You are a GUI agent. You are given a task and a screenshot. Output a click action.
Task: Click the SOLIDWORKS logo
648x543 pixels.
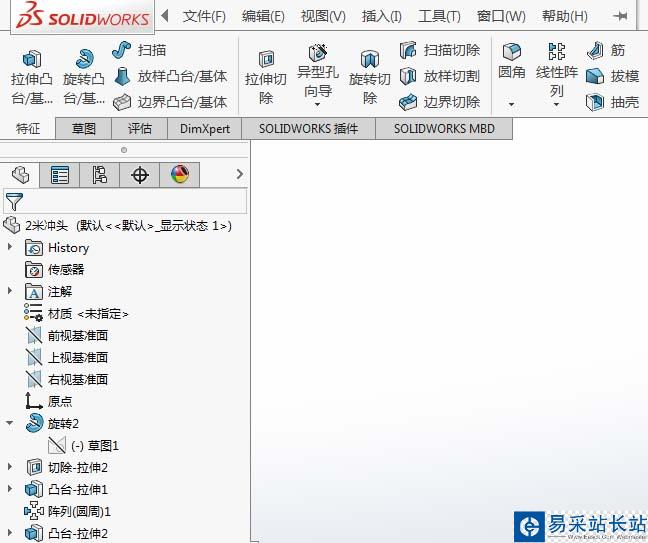coord(83,16)
